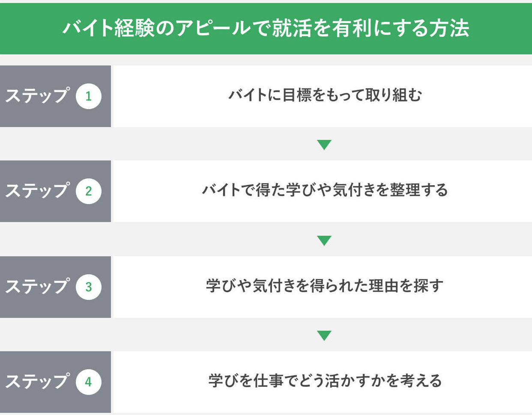Click the step 4 number circle

pos(89,382)
